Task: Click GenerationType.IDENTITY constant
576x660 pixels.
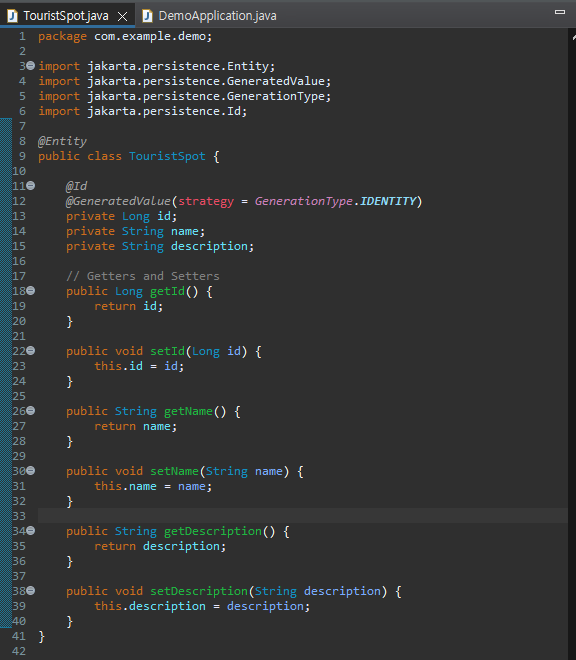Action: click(335, 201)
